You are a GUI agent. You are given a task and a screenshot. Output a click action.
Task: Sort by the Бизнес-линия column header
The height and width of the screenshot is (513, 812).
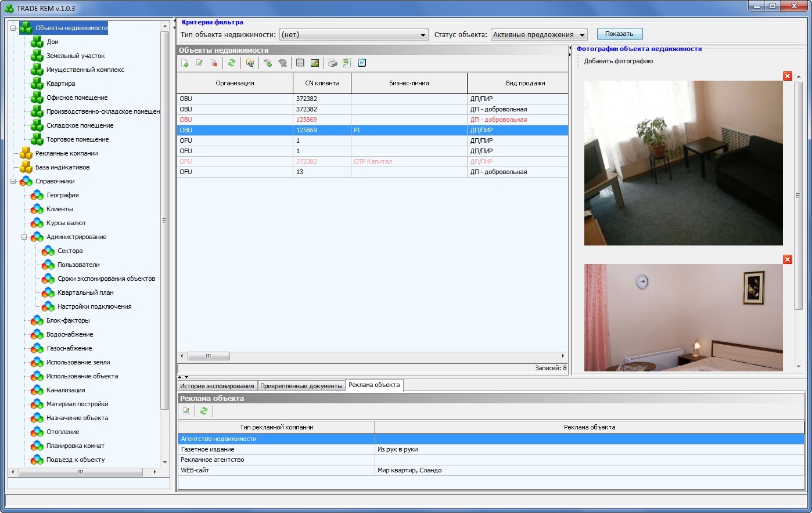pyautogui.click(x=409, y=83)
